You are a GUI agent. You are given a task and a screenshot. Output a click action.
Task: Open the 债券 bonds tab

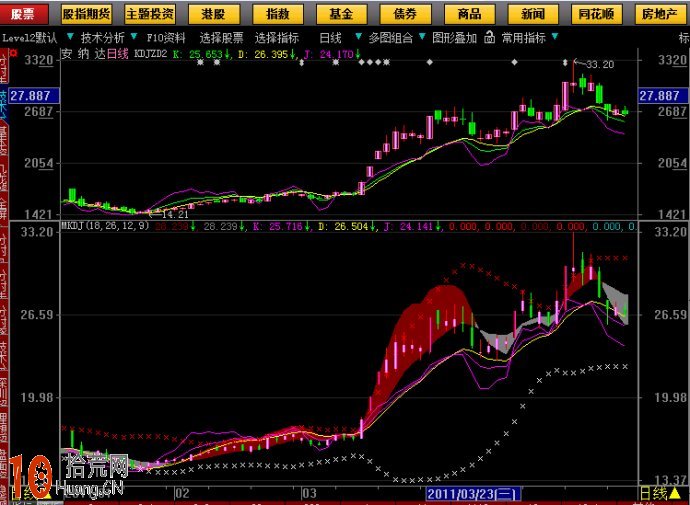tap(405, 14)
